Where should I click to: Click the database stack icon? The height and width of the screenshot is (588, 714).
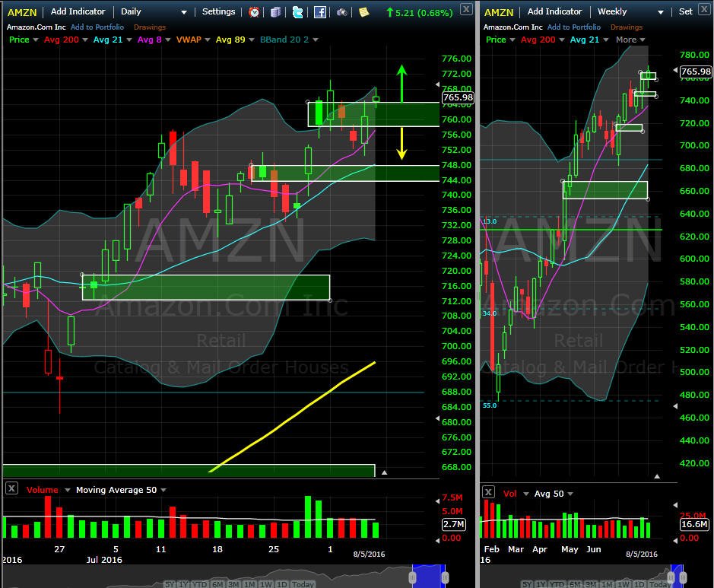point(275,12)
